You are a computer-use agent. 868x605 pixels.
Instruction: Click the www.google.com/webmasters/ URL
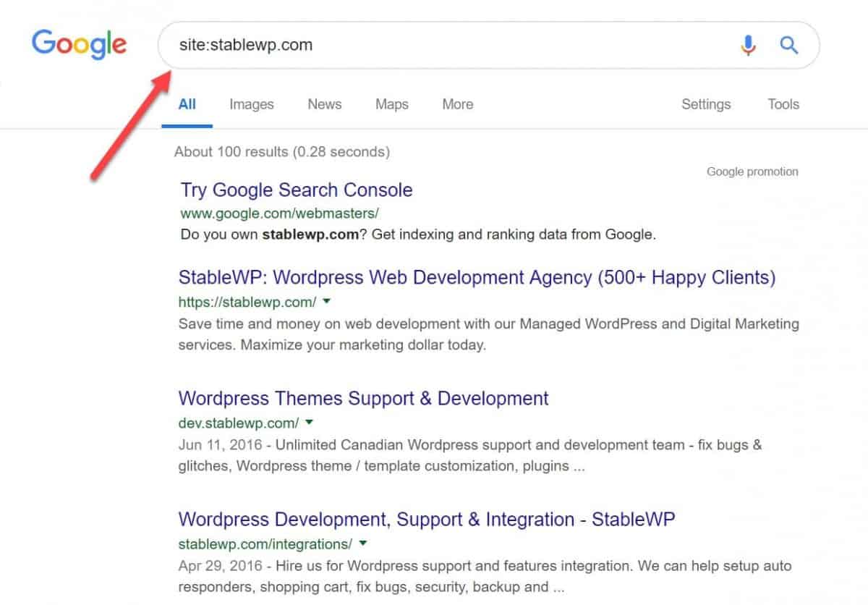click(279, 213)
